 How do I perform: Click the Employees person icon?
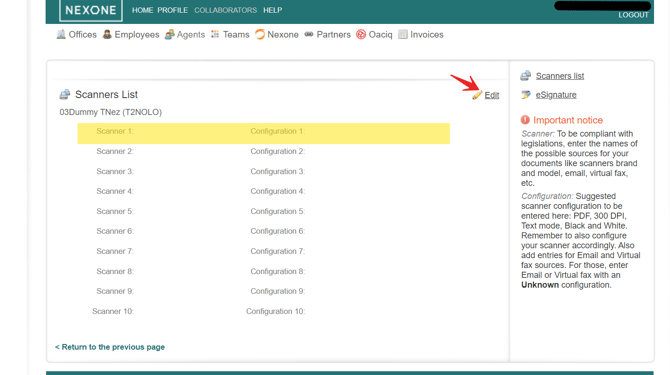click(107, 34)
